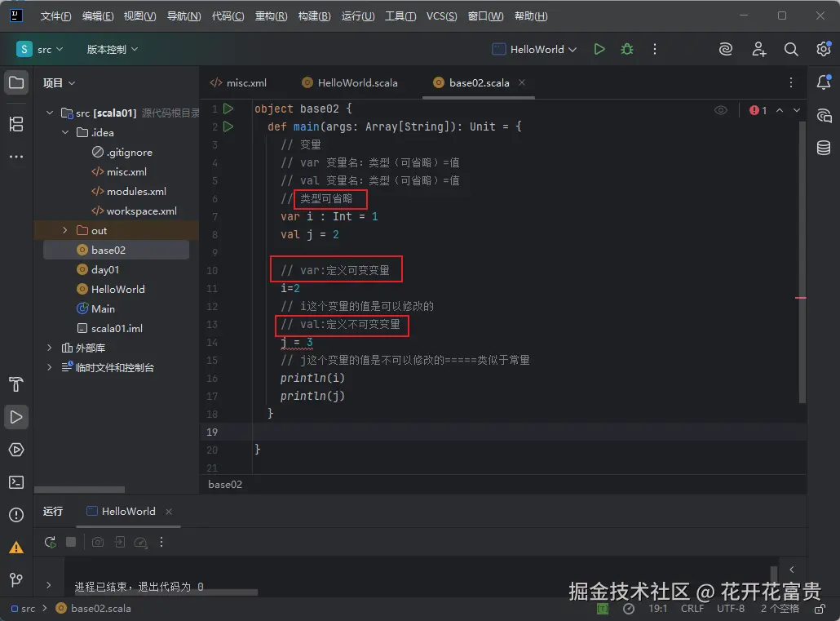Expand 外部库 node
The width and height of the screenshot is (840, 621).
(50, 348)
